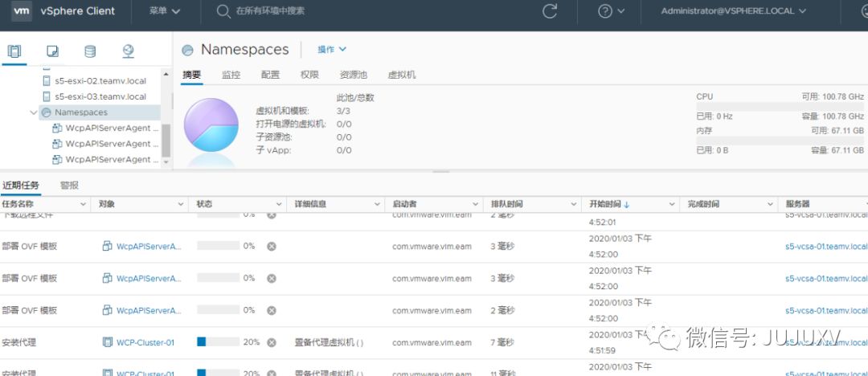Click the CPU usage bar

[780, 107]
